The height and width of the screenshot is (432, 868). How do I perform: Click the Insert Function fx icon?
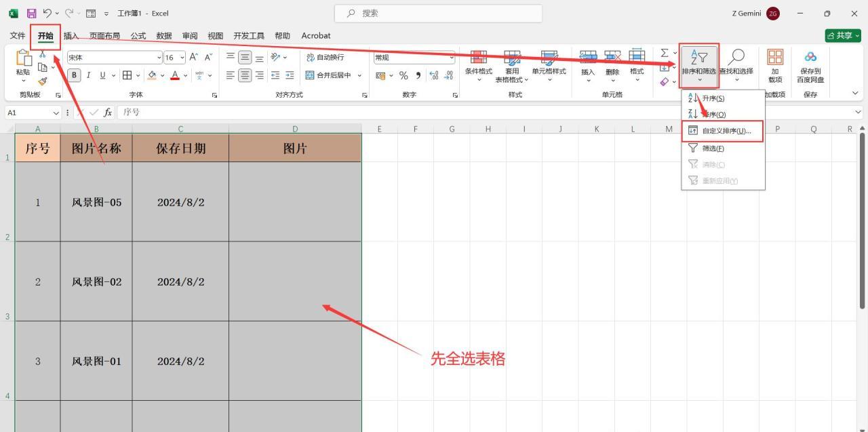click(108, 113)
